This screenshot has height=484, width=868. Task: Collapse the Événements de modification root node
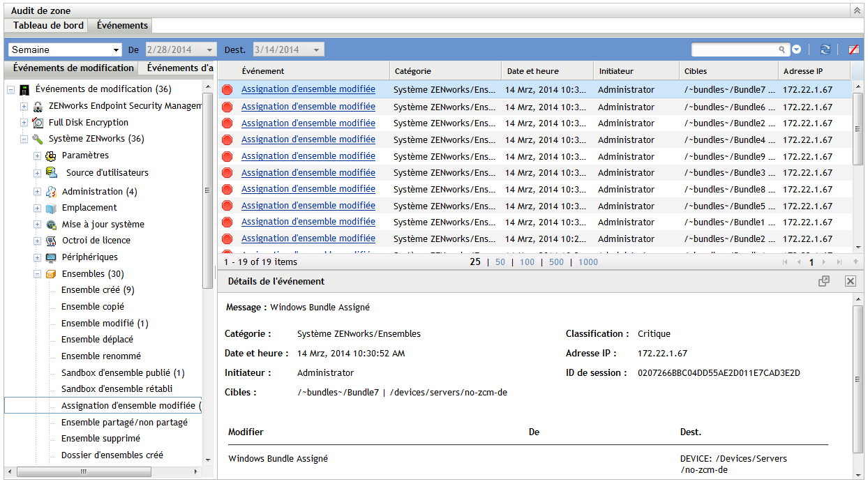point(10,90)
